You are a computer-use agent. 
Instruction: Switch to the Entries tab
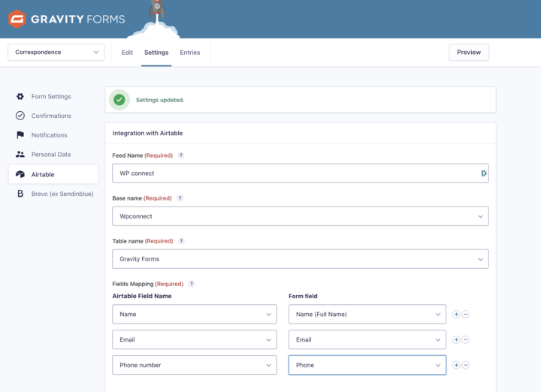190,53
